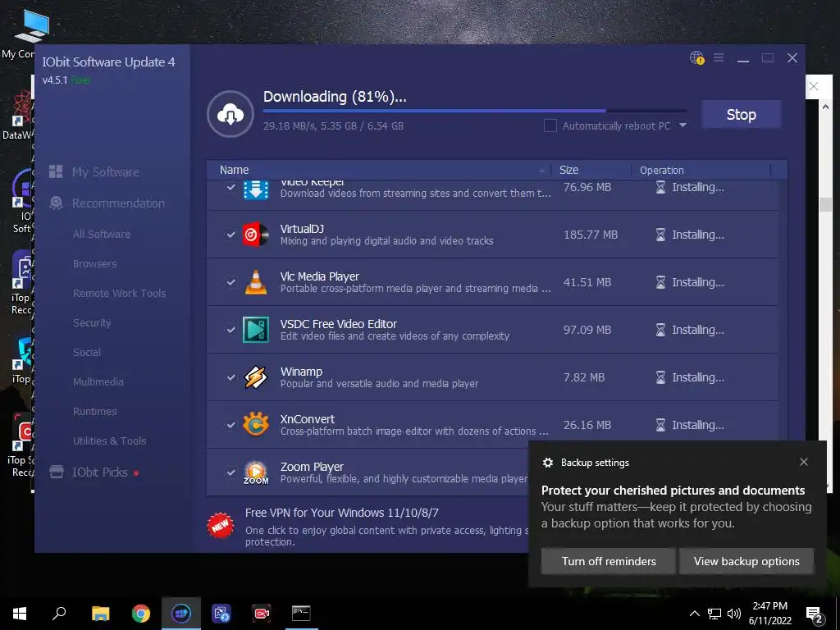Dismiss the Backup settings notification

(804, 462)
